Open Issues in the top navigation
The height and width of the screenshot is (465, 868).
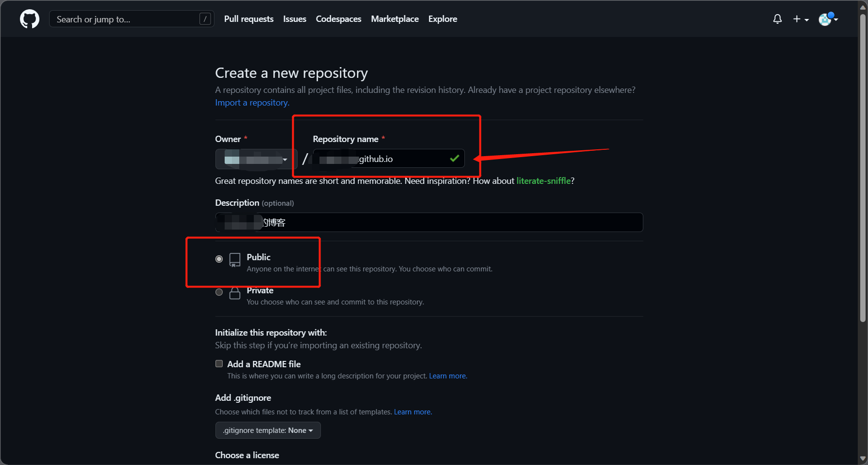295,19
